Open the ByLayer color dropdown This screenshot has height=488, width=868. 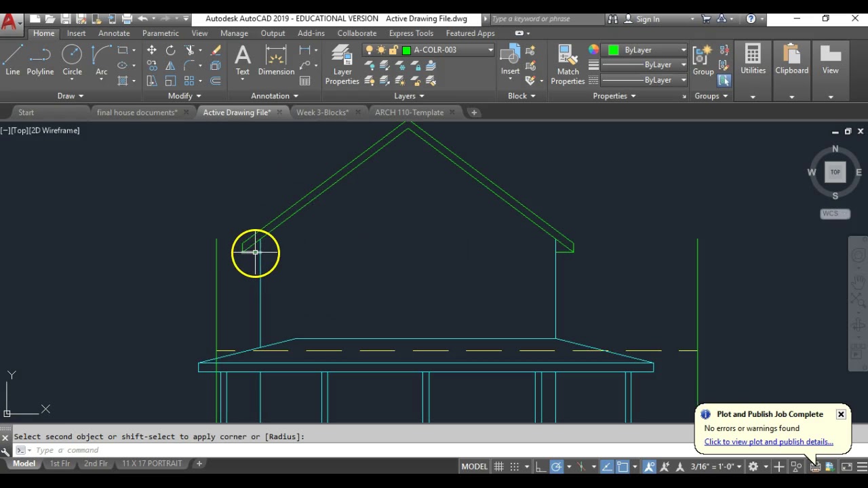683,50
